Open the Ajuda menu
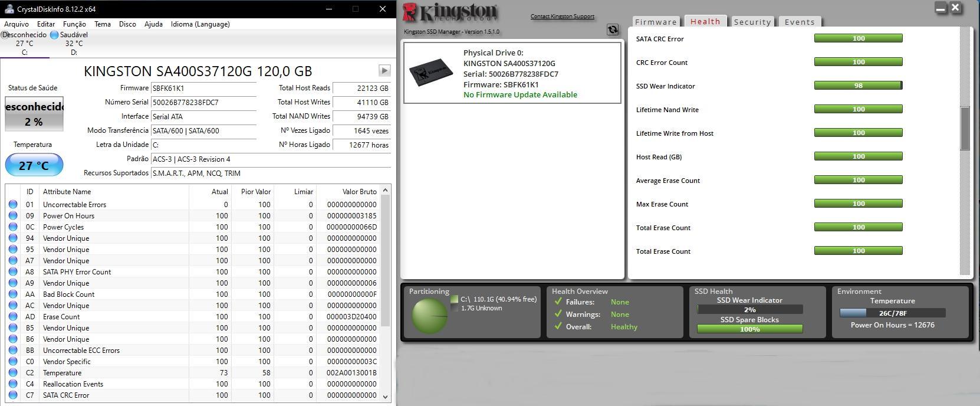This screenshot has width=980, height=406. click(x=153, y=24)
